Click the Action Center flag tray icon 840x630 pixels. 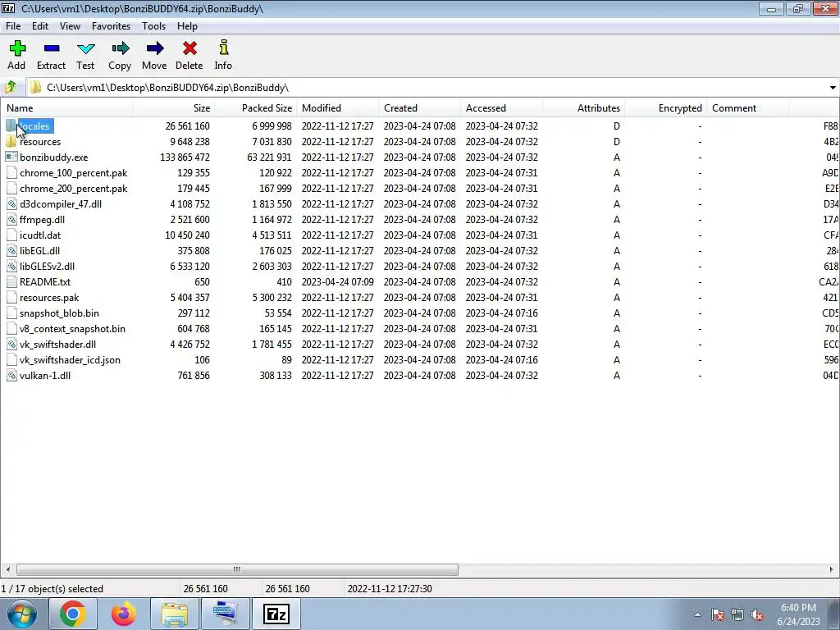point(718,615)
